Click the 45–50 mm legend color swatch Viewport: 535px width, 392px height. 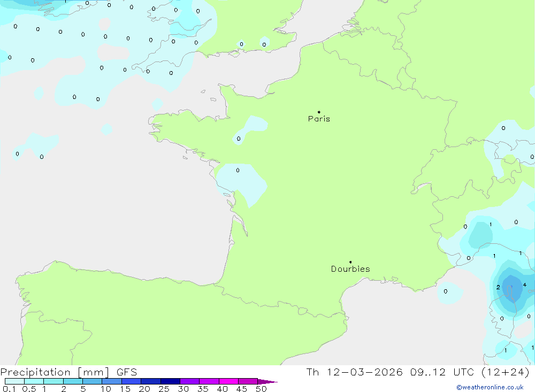point(248,381)
